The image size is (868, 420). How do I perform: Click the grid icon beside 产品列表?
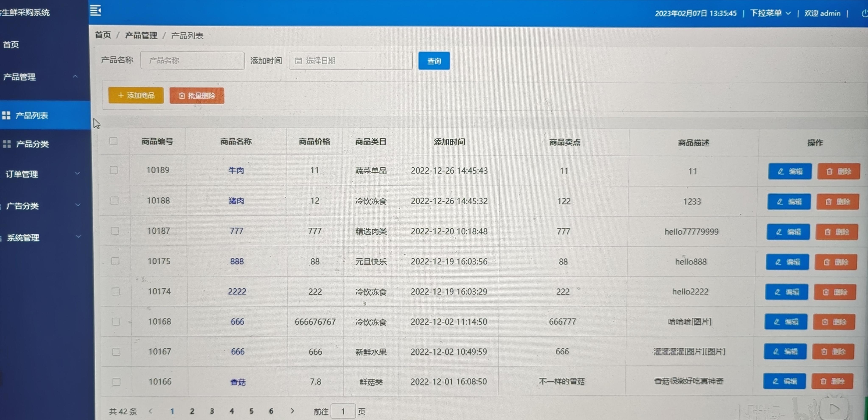(x=6, y=115)
